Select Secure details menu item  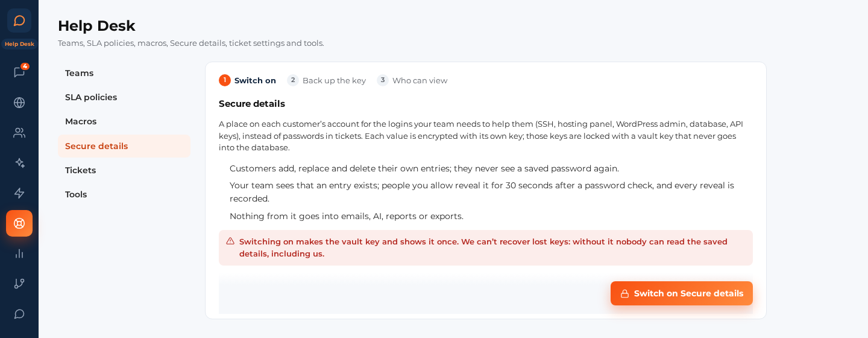point(124,146)
